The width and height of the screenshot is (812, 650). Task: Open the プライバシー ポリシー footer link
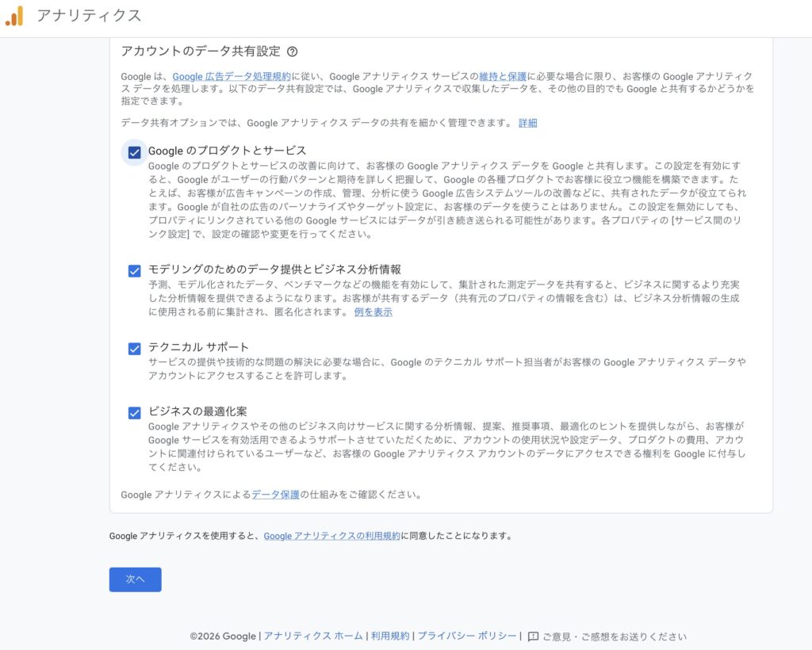click(x=466, y=637)
